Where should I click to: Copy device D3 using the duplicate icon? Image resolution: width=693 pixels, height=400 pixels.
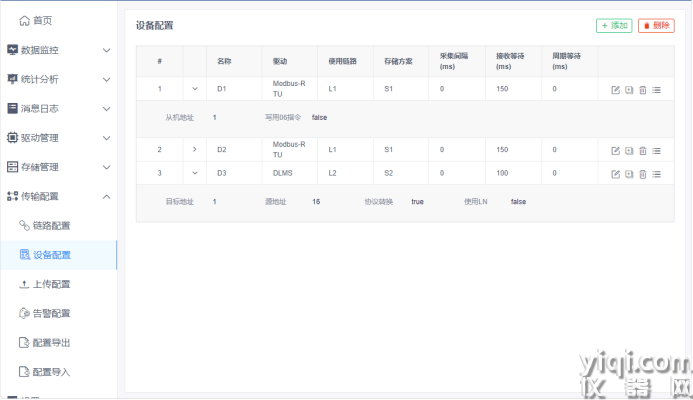pyautogui.click(x=629, y=174)
